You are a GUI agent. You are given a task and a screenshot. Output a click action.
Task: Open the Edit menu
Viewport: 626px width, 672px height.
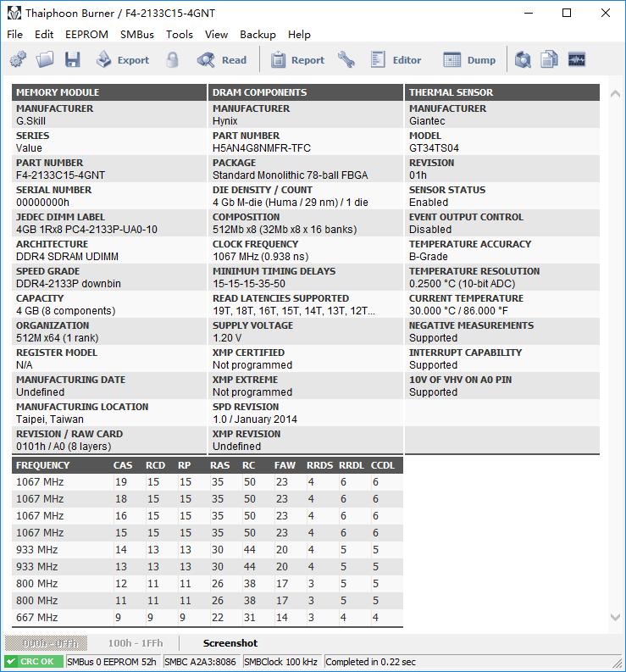[44, 34]
